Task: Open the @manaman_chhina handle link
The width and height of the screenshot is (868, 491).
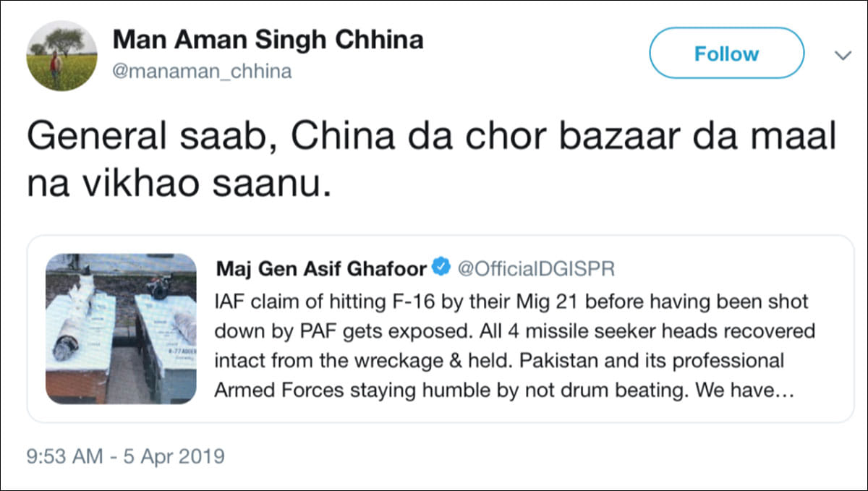Action: click(x=202, y=72)
